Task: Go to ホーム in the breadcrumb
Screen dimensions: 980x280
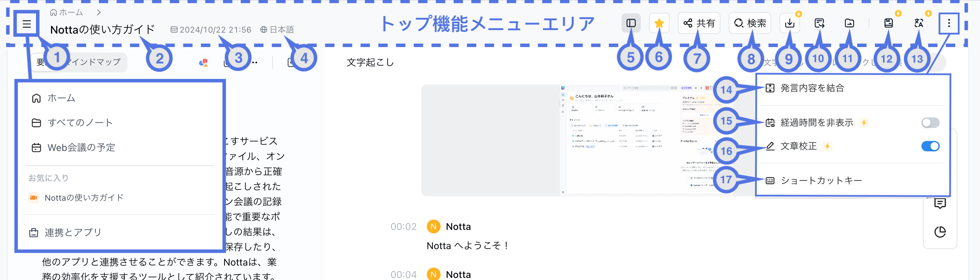Action: point(67,13)
